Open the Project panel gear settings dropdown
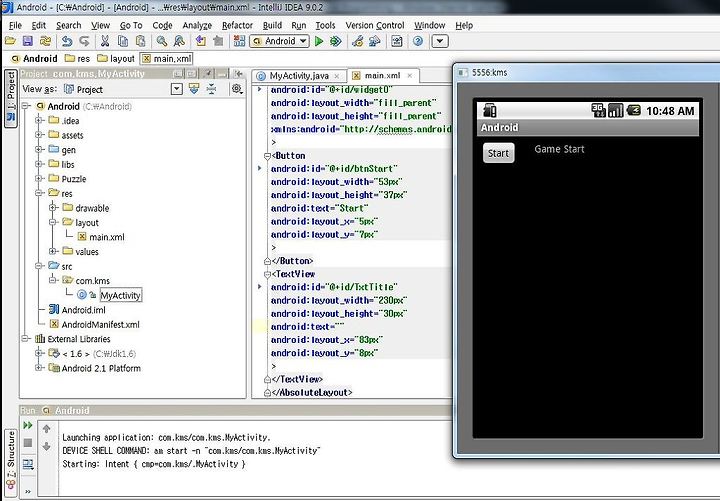 pos(237,89)
